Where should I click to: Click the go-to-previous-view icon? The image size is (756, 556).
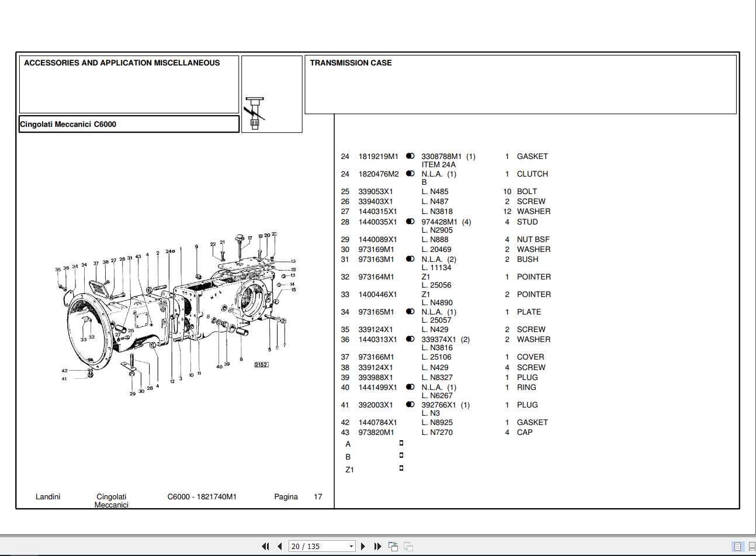pyautogui.click(x=393, y=545)
